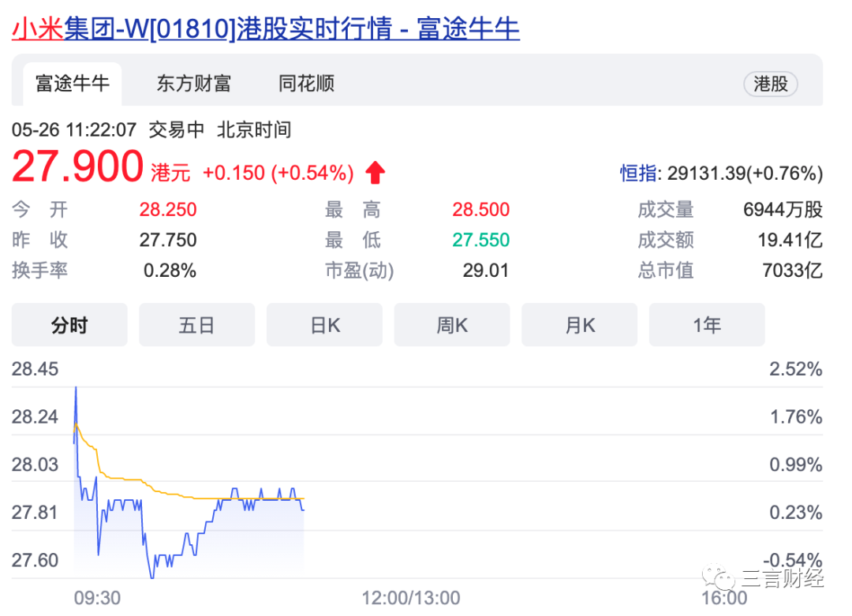This screenshot has height=616, width=852.
Task: Open the 恒指 index link
Action: tap(639, 174)
